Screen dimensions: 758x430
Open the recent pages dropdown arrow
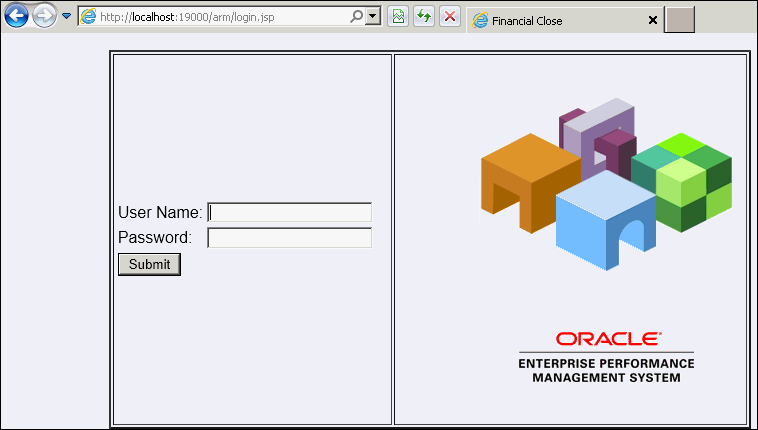coord(67,16)
